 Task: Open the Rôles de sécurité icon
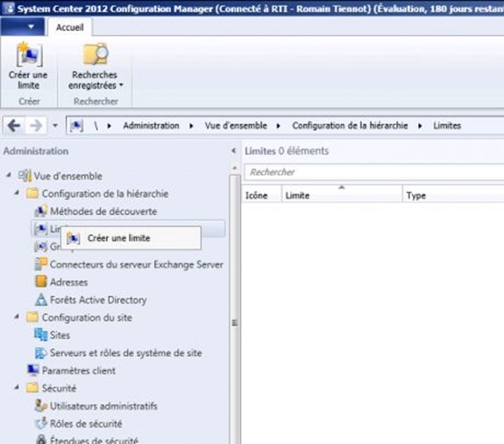[41, 424]
